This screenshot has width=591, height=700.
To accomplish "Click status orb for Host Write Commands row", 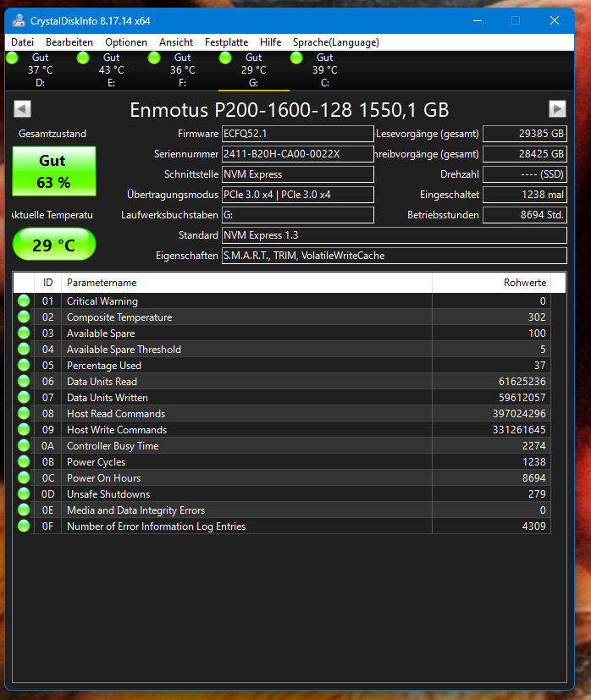I will (x=24, y=429).
